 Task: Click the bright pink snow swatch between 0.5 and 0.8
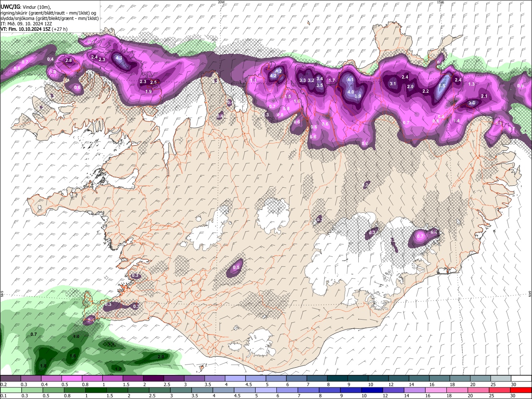click(x=71, y=378)
